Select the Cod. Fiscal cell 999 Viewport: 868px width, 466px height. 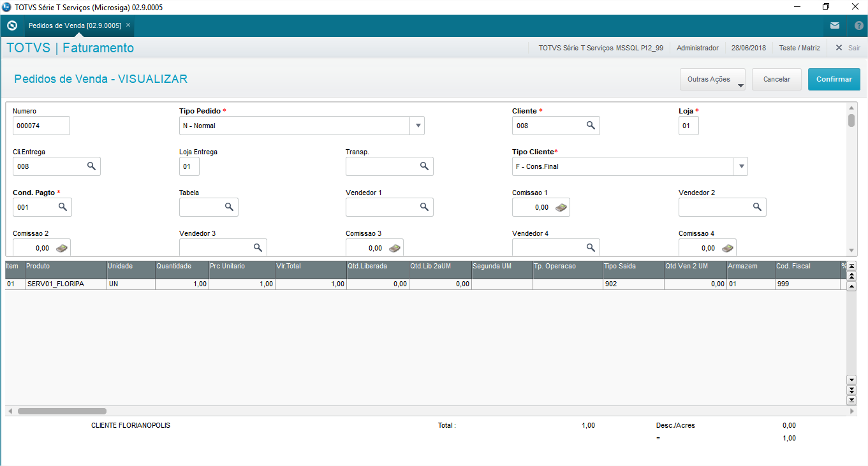[x=807, y=284]
